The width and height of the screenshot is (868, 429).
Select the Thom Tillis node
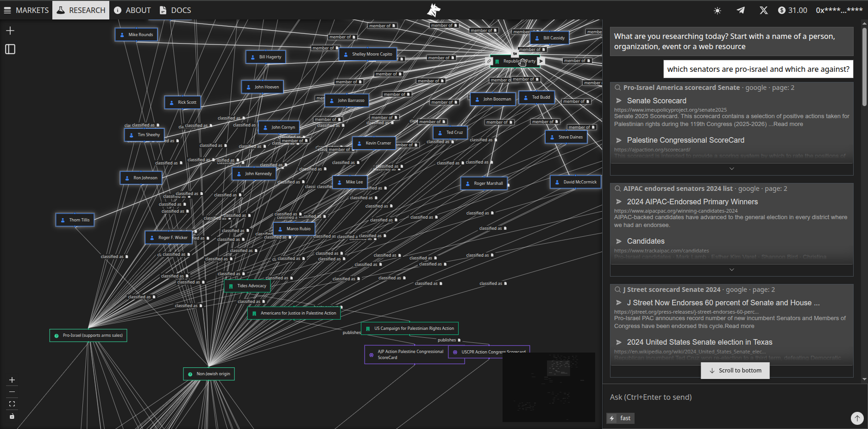click(x=75, y=220)
